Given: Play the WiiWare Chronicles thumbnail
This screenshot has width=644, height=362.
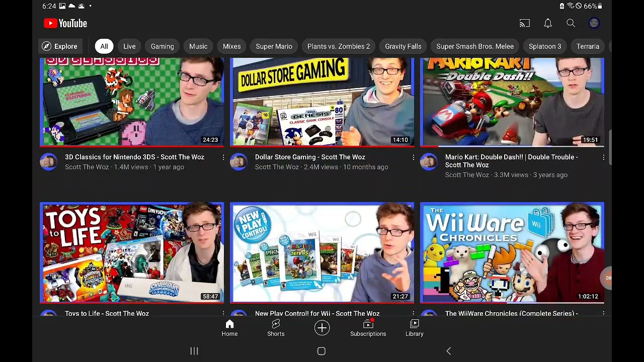Looking at the screenshot, I should pos(512,253).
